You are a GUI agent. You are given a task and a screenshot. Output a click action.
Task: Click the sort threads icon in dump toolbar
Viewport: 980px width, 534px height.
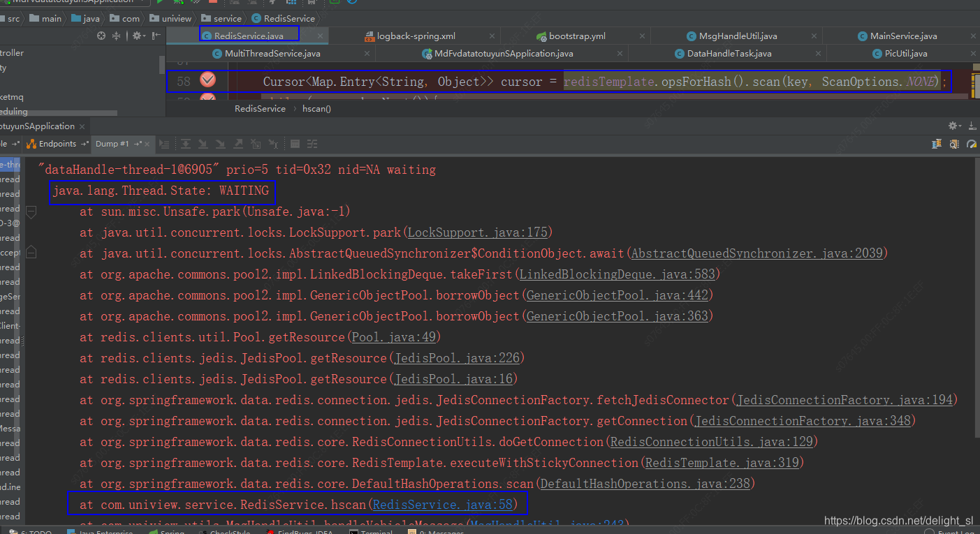[937, 144]
